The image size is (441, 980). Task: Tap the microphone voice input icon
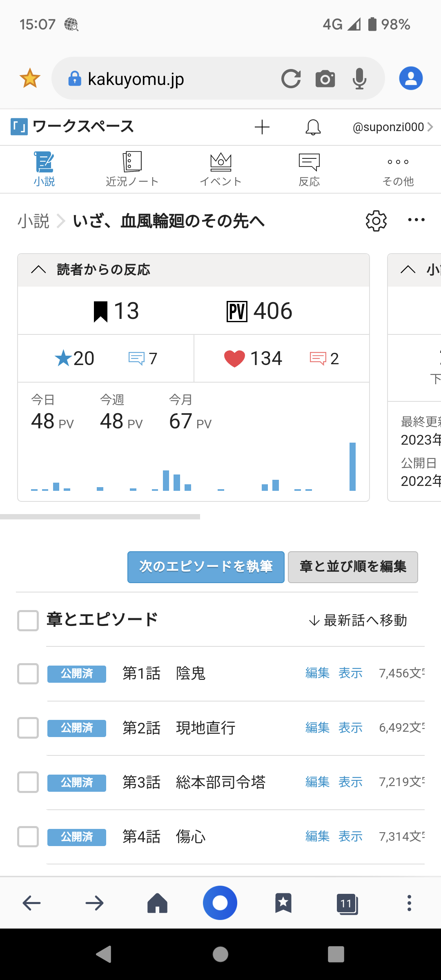tap(359, 79)
